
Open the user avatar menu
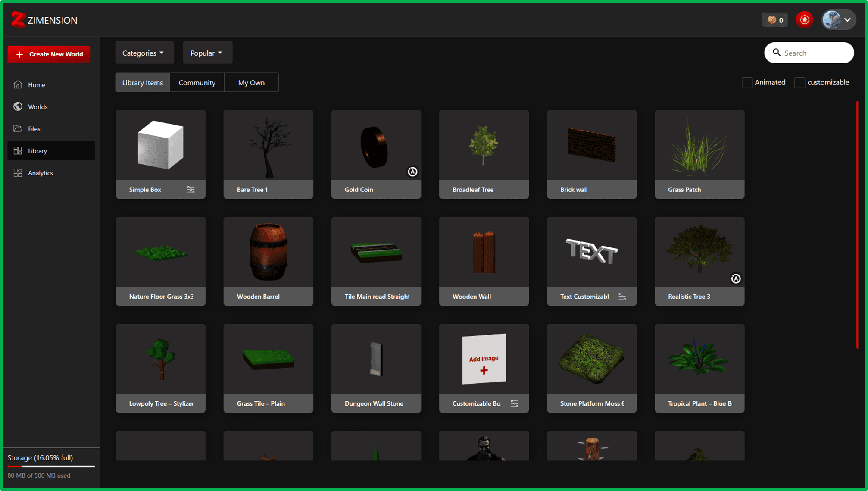(x=838, y=20)
